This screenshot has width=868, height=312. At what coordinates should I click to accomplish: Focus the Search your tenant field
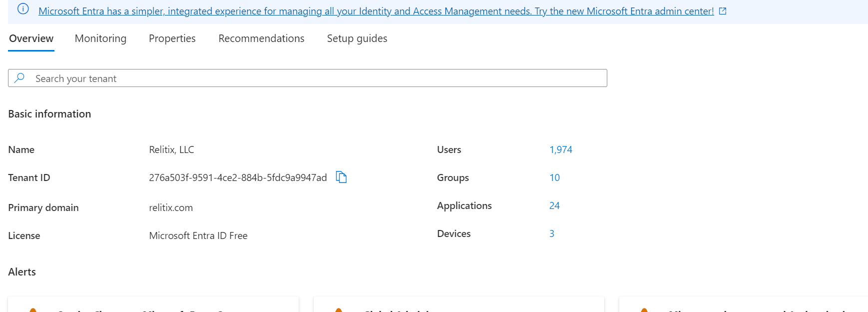[308, 78]
